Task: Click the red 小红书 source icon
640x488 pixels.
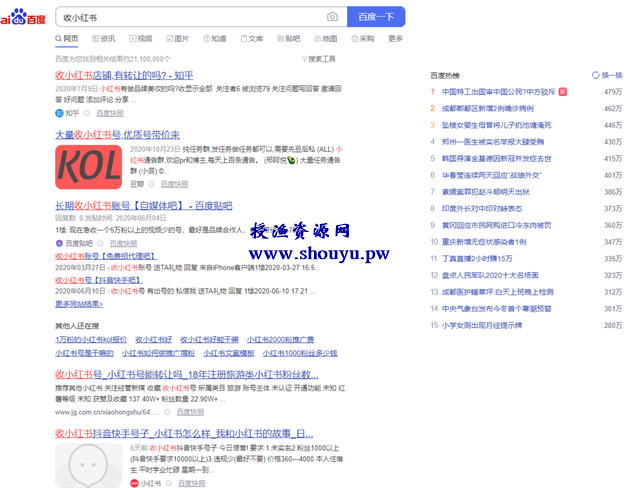Action: point(134,484)
